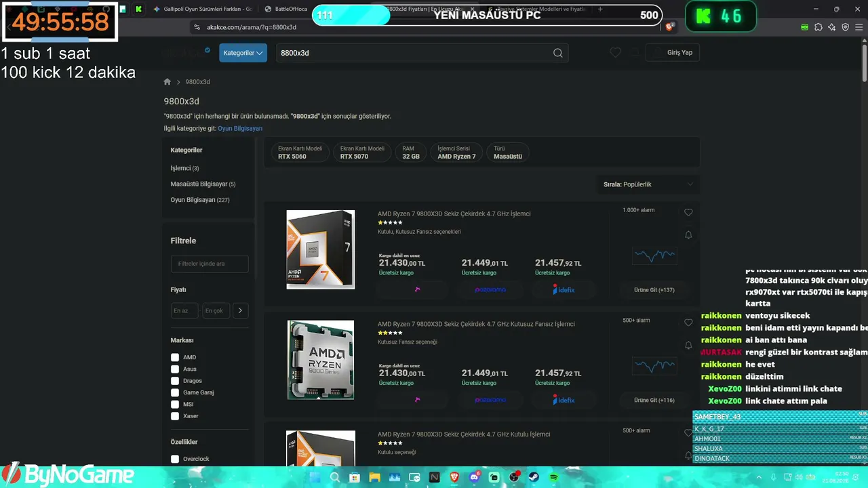The width and height of the screenshot is (868, 488).
Task: Favorite the first Ryzen 7 9800X3D product
Action: pos(688,212)
